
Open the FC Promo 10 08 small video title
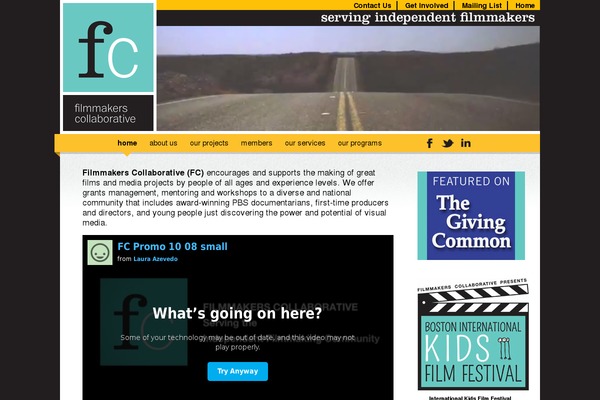point(172,247)
